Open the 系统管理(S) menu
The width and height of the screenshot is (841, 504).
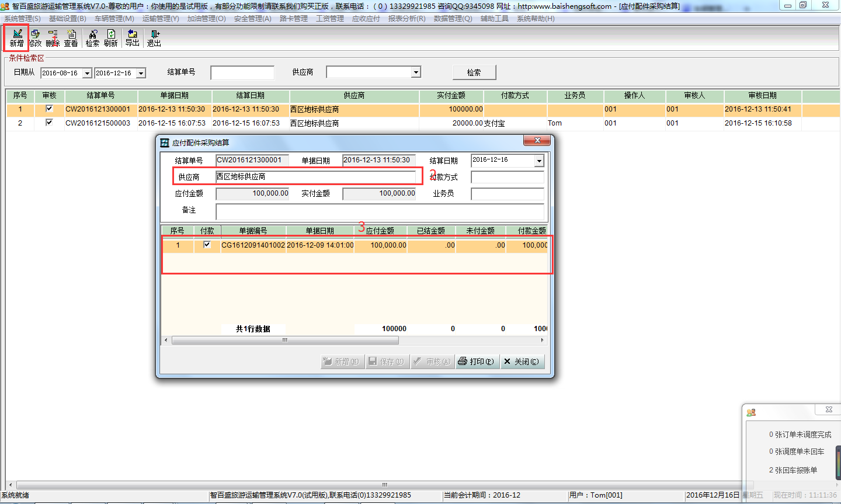tap(22, 19)
